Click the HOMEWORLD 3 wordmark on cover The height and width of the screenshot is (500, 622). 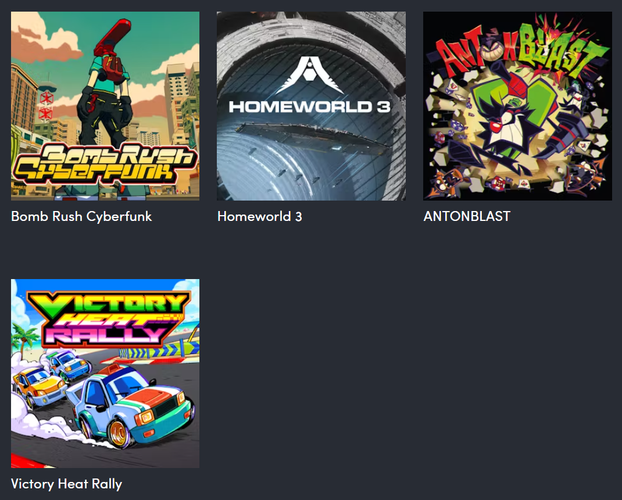click(x=310, y=107)
